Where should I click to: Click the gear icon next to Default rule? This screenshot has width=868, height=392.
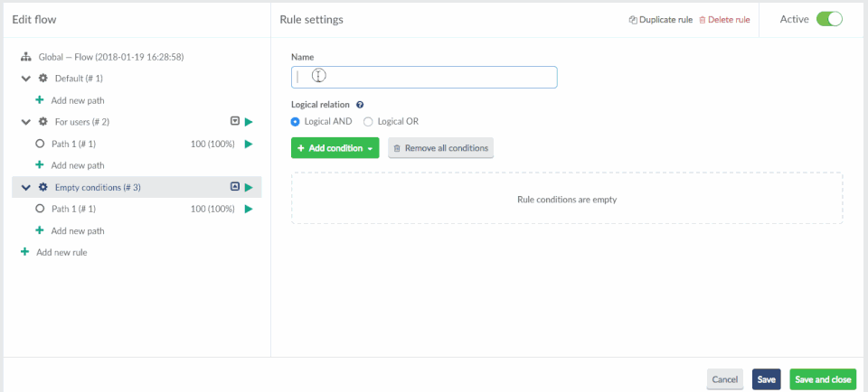click(x=42, y=79)
